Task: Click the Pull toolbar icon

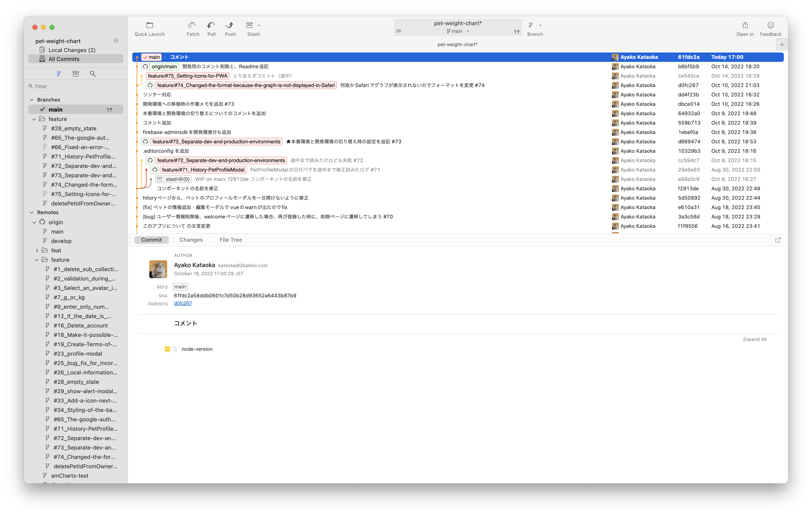Action: 211,25
